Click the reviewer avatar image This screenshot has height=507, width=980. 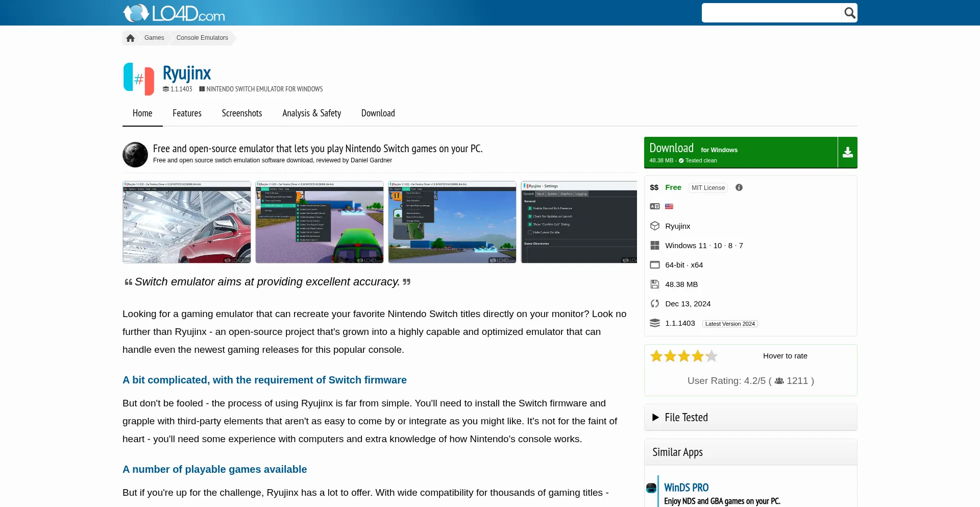pos(135,155)
